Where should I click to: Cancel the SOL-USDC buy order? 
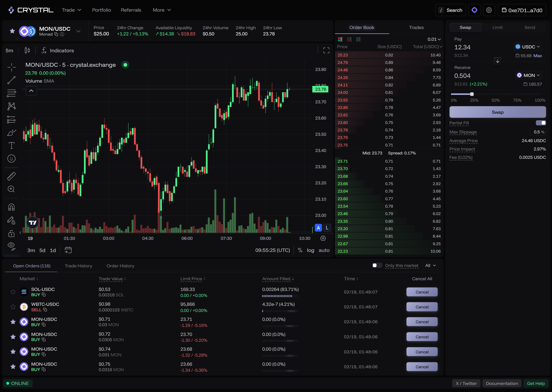pos(422,292)
